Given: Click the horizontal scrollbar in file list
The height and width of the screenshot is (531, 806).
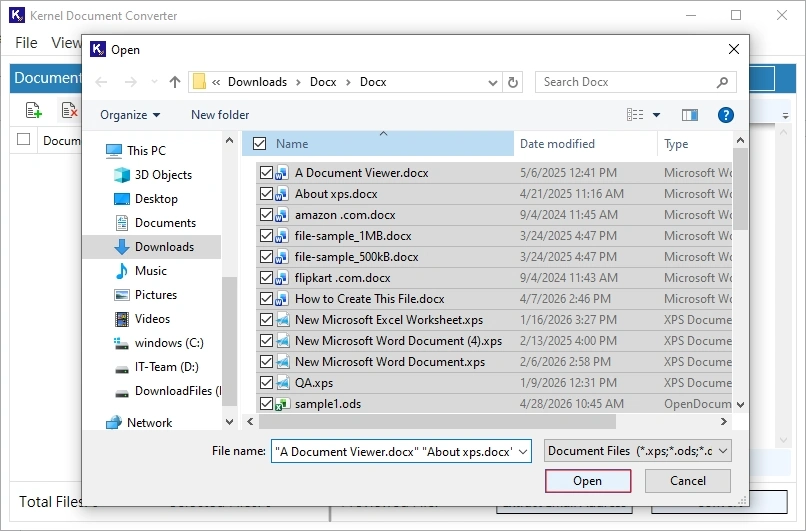Looking at the screenshot, I should click(437, 422).
